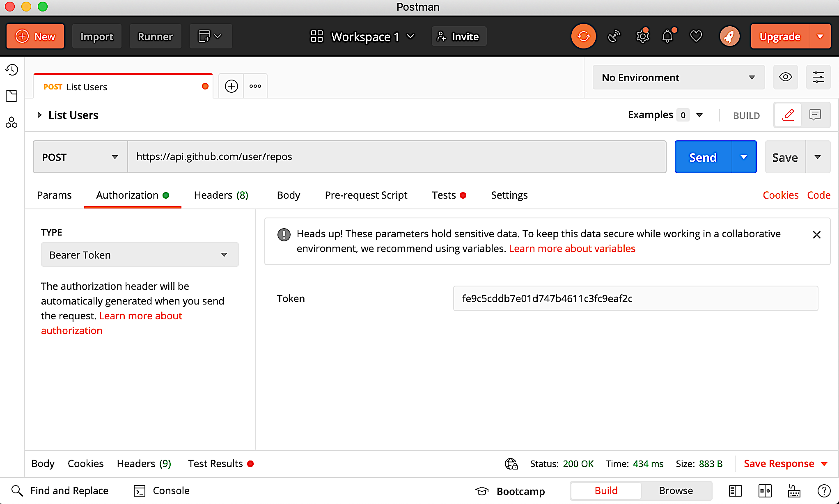Screen dimensions: 839x504
Task: Open keyboard shortcuts icon
Action: tap(794, 491)
